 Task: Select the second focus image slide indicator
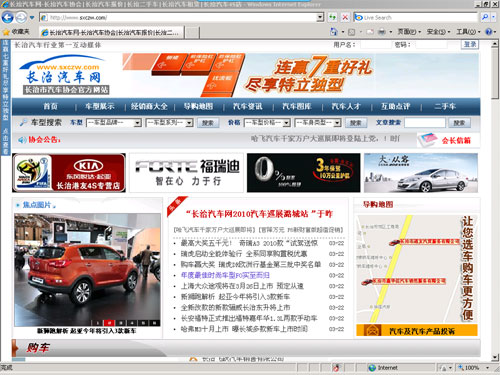pyautogui.click(x=109, y=323)
